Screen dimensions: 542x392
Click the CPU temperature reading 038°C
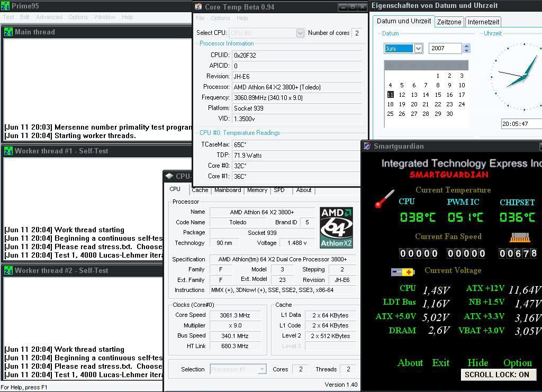(x=418, y=217)
